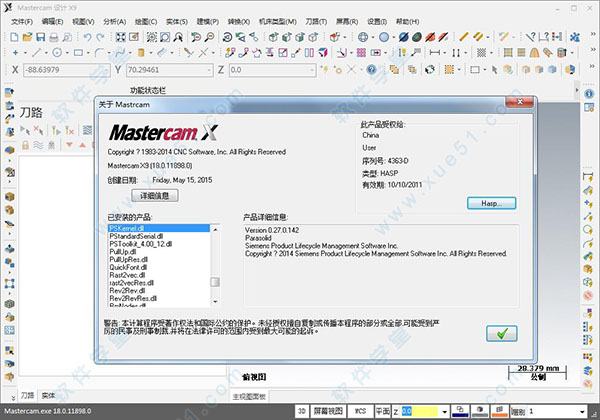The width and height of the screenshot is (600, 420).
Task: Click the product list scroll-down arrow
Action: point(215,302)
